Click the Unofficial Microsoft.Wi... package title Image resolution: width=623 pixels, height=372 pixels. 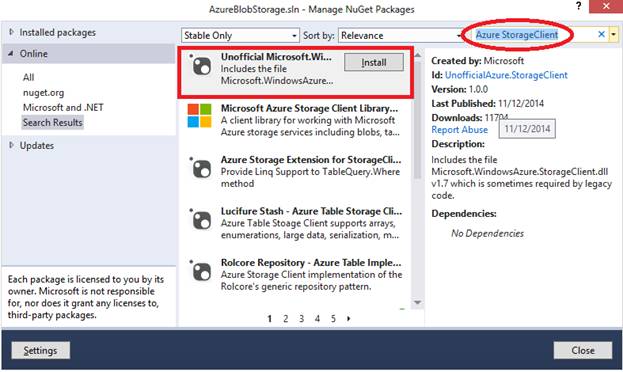276,57
